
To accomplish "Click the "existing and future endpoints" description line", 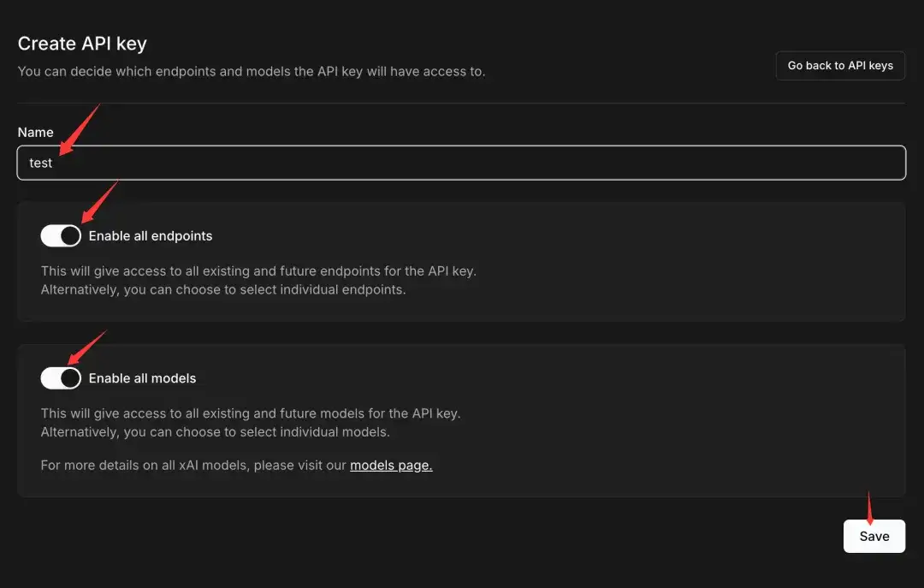I will (x=258, y=270).
